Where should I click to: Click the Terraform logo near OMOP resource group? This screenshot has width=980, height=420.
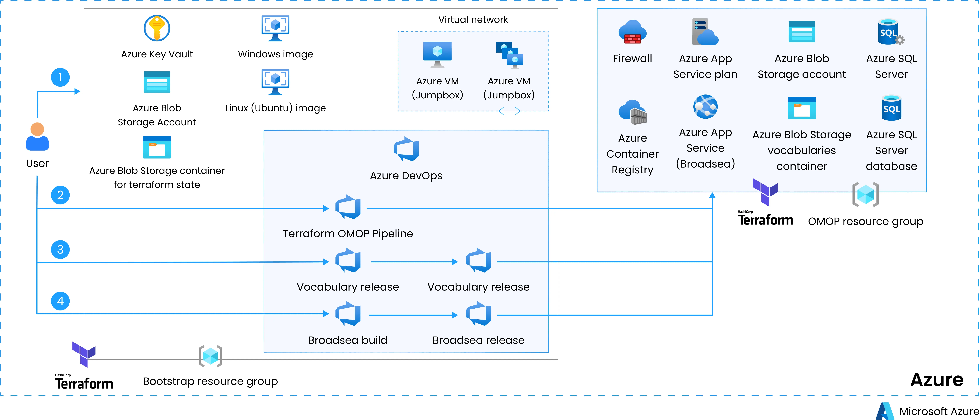click(x=765, y=202)
